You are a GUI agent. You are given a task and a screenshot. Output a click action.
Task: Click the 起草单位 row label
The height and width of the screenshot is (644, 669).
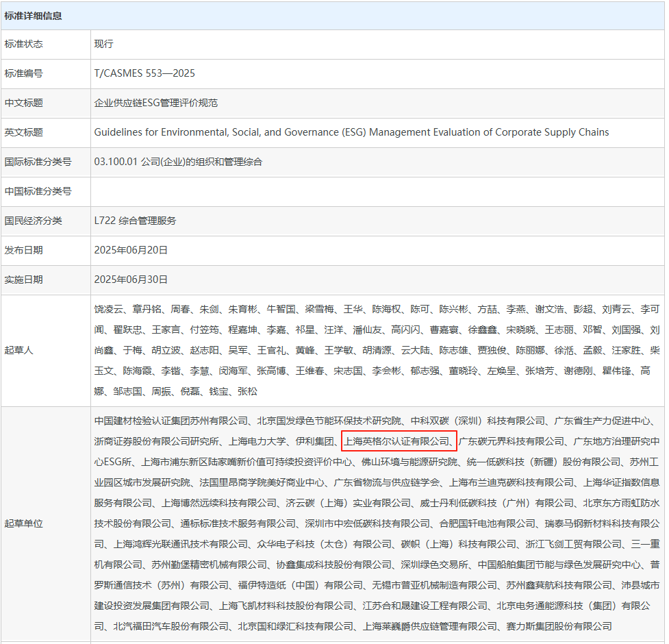click(x=23, y=523)
